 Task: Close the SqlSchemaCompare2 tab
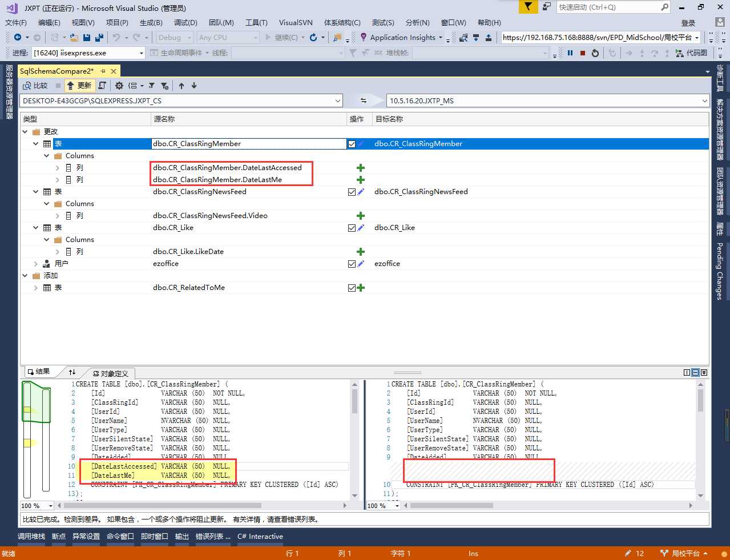coord(114,71)
